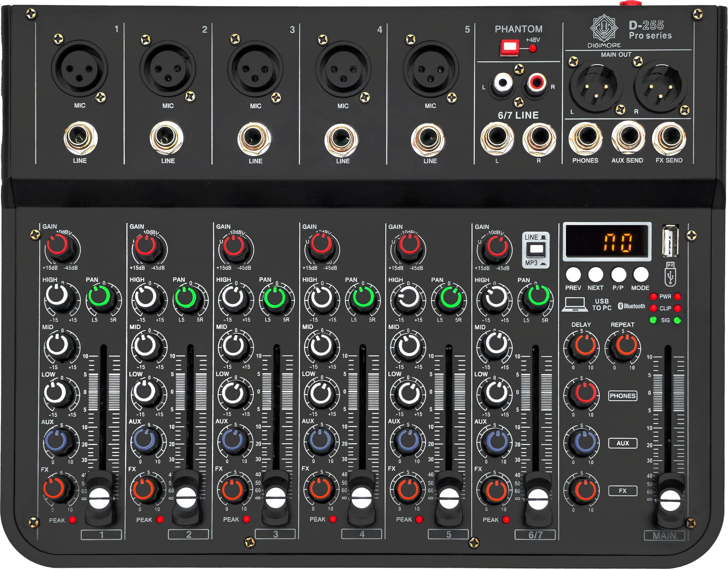Toggle the red Phantom +48V switch
The image size is (728, 569).
click(x=509, y=48)
